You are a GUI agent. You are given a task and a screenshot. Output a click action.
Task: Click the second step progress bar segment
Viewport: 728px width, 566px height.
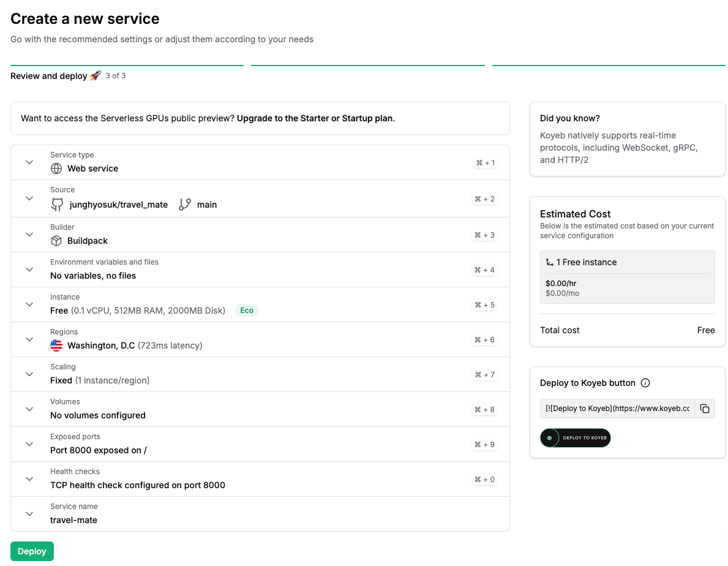368,66
